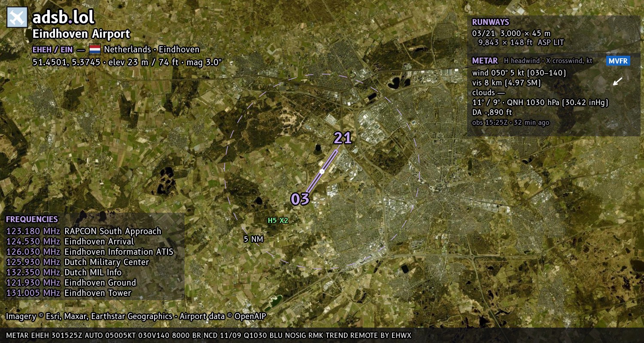Click the METAR panel heading
The height and width of the screenshot is (343, 644).
(485, 61)
